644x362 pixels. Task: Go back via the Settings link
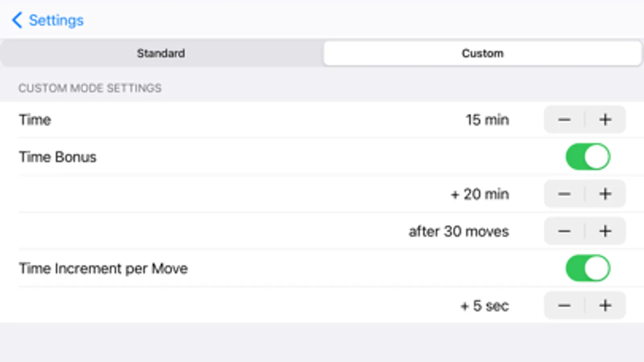[x=56, y=20]
